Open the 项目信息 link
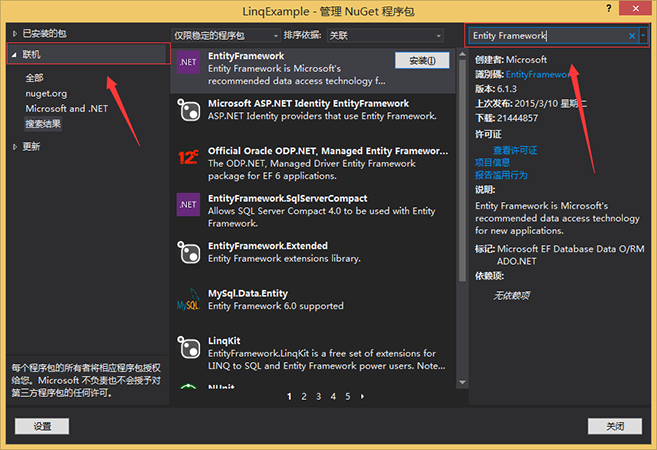This screenshot has height=450, width=657. (x=492, y=163)
